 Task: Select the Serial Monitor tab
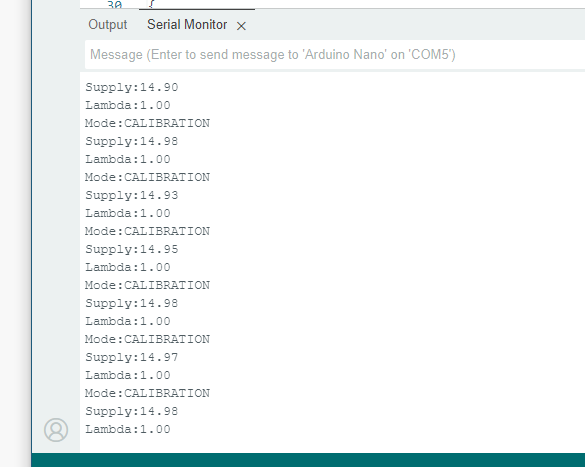(187, 25)
